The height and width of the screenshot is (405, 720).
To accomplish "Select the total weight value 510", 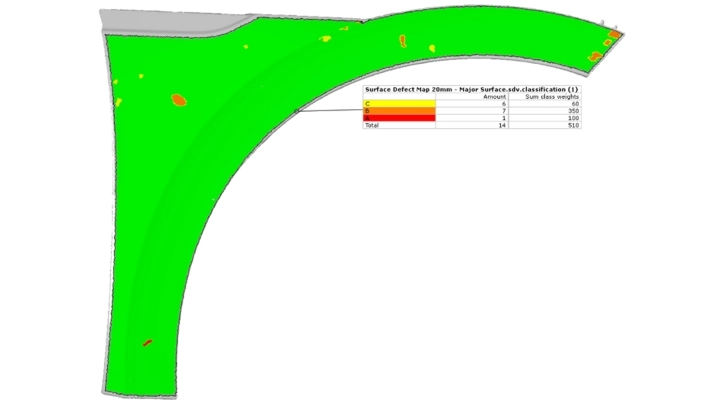I will 573,126.
